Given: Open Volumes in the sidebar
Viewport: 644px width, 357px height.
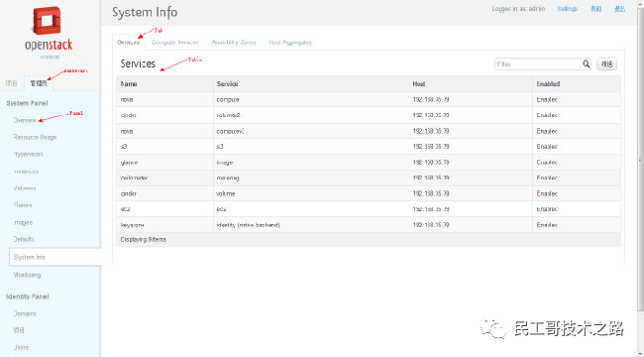Looking at the screenshot, I should (25, 188).
